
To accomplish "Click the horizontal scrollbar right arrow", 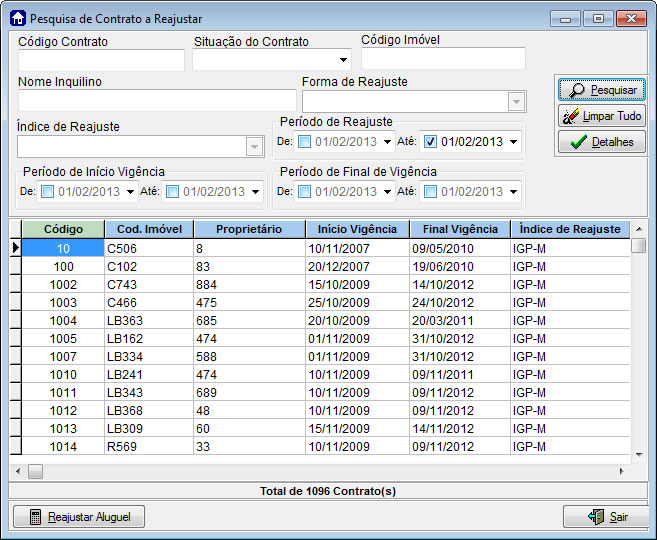I will click(621, 470).
